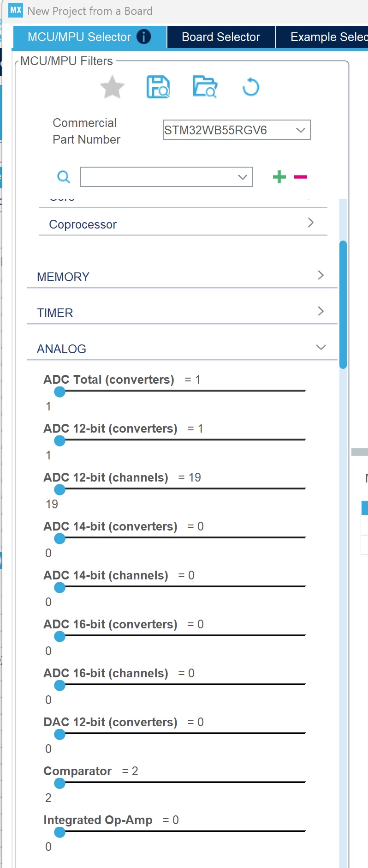Open the info icon on MCU/MPU Selector
The height and width of the screenshot is (868, 368).
144,36
